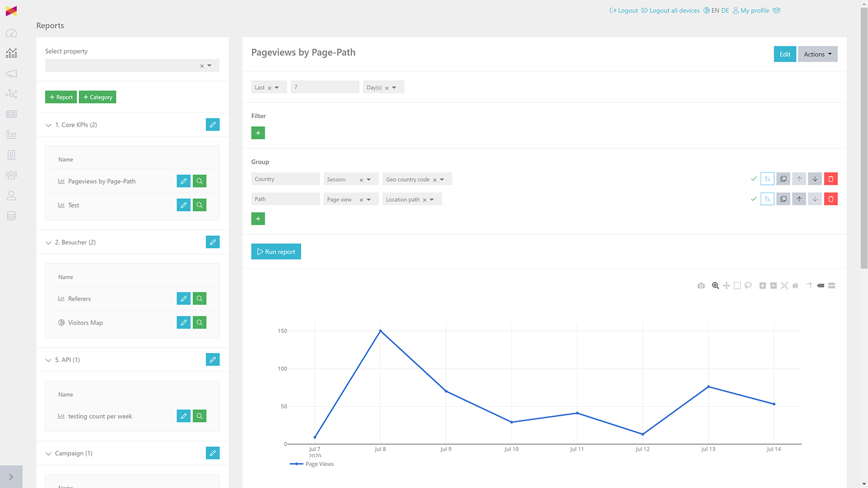868x488 pixels.
Task: Open the megaphone campaigns sidebar icon
Action: coord(11,74)
